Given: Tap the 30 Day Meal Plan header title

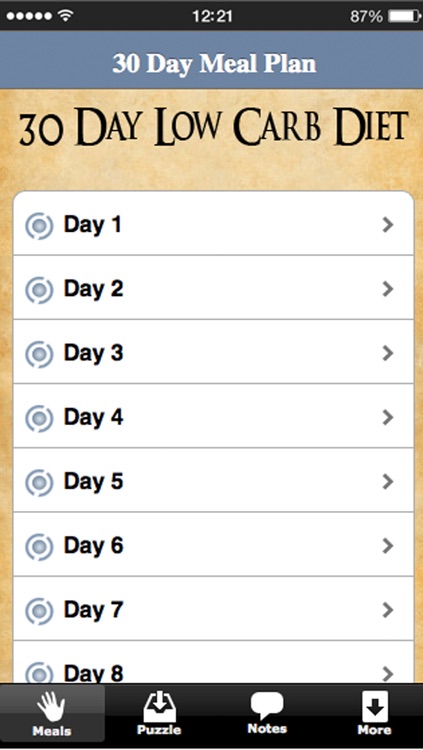Looking at the screenshot, I should 214,64.
